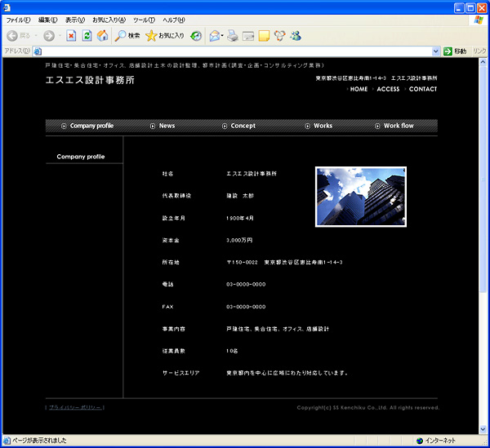Click the Forward navigation arrow
Image resolution: width=490 pixels, height=448 pixels.
[48, 36]
